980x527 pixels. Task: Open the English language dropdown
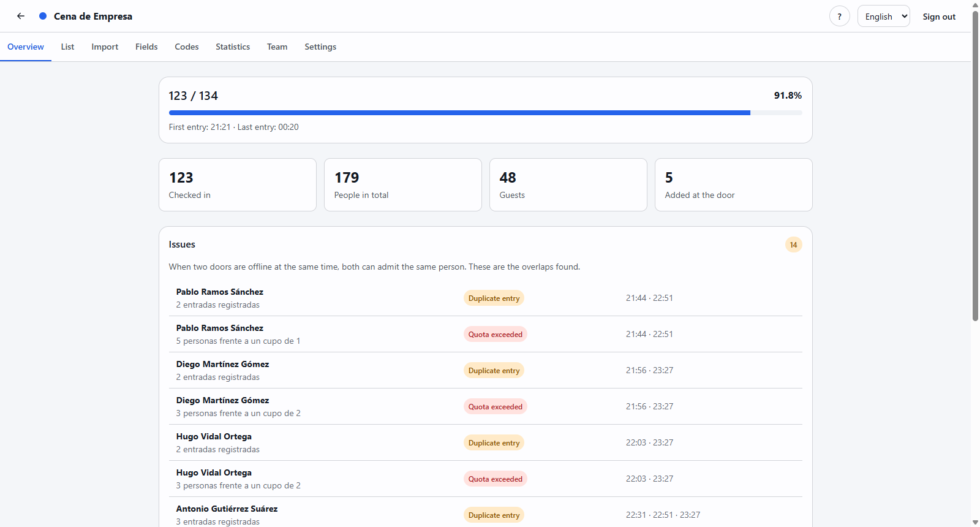pyautogui.click(x=883, y=17)
